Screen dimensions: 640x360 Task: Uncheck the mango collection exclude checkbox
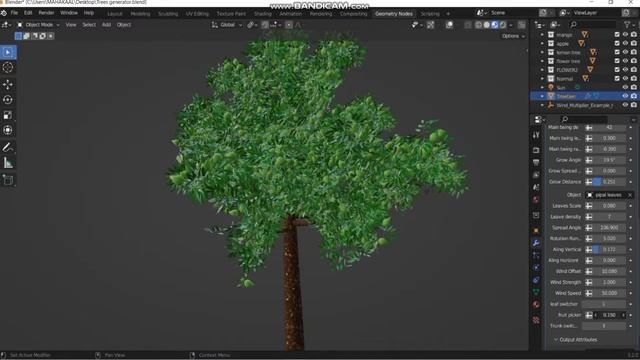pos(617,35)
